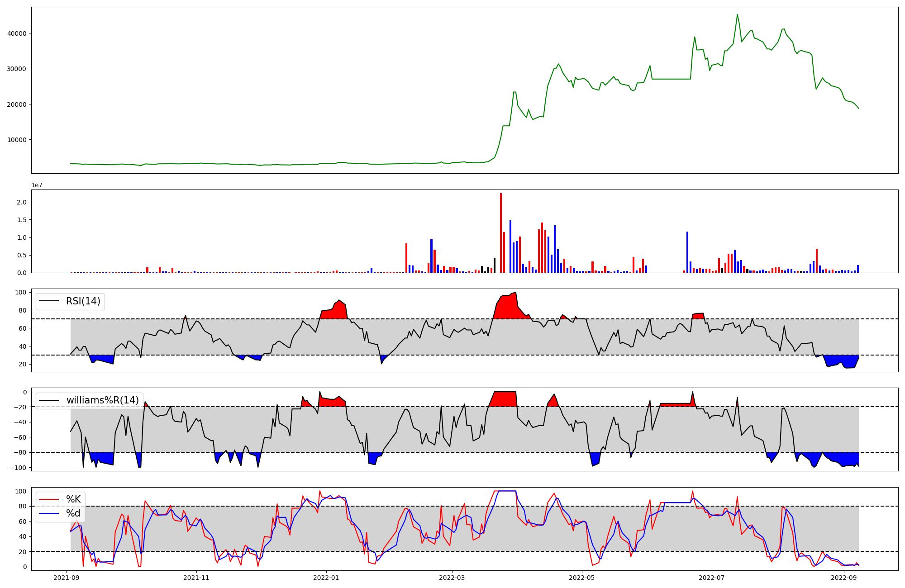Click the 2022-01 x-axis date label
Image resolution: width=905 pixels, height=588 pixels.
326,578
